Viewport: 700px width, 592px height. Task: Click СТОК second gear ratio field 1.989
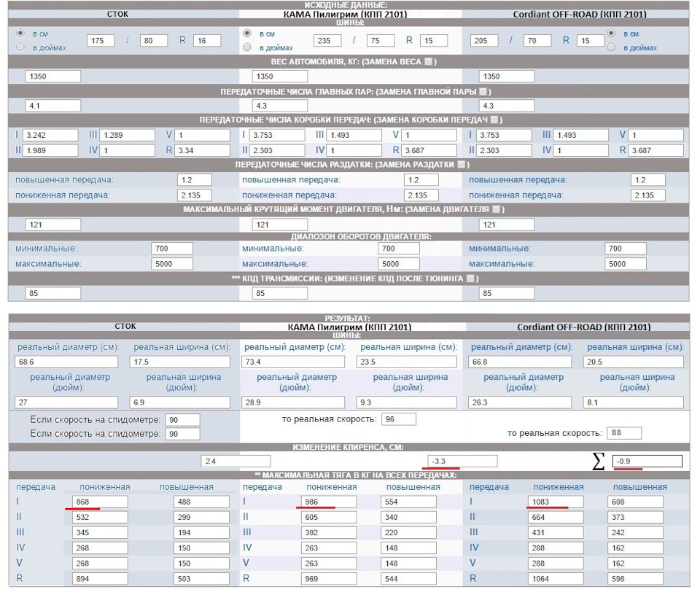[50, 150]
